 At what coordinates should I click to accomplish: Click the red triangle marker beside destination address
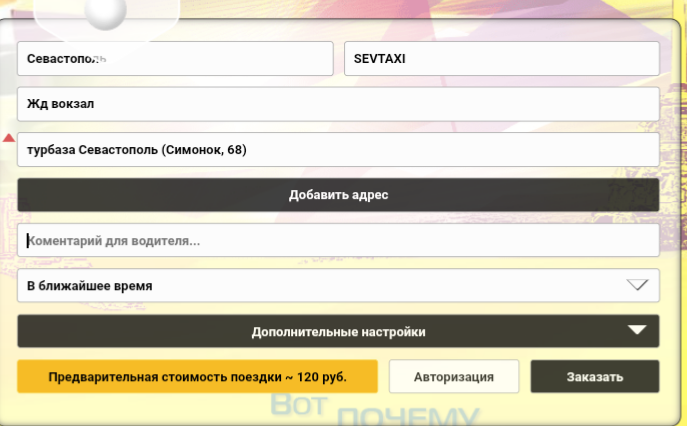9,138
